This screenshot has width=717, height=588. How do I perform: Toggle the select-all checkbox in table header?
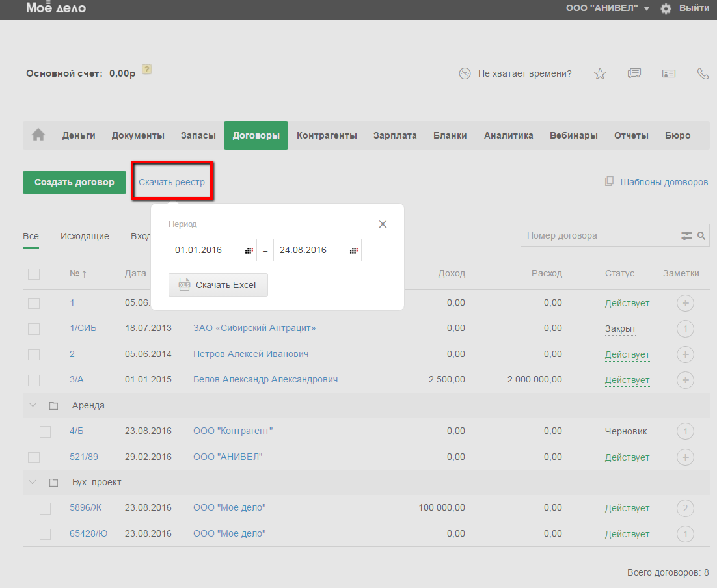coord(34,274)
